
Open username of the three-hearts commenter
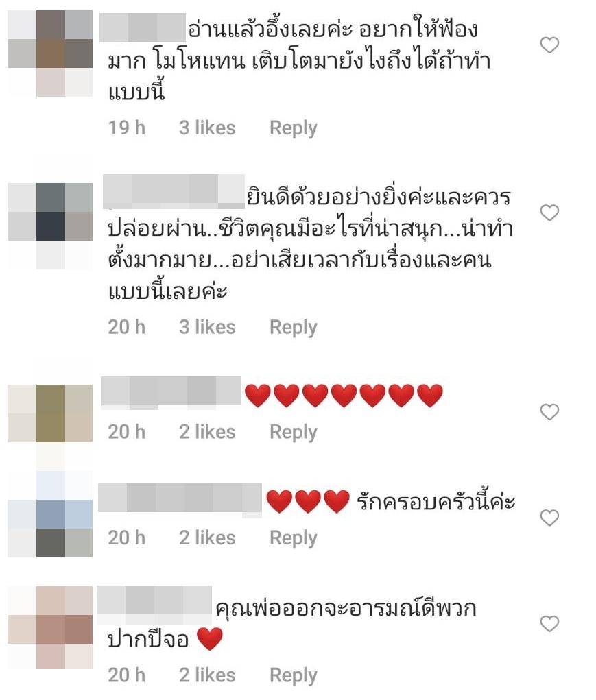point(180,499)
